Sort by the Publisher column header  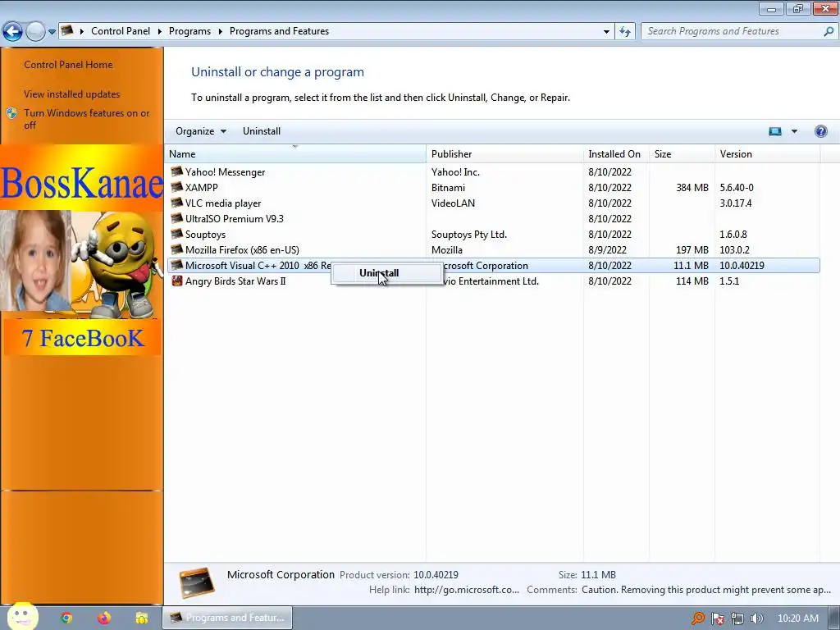505,153
